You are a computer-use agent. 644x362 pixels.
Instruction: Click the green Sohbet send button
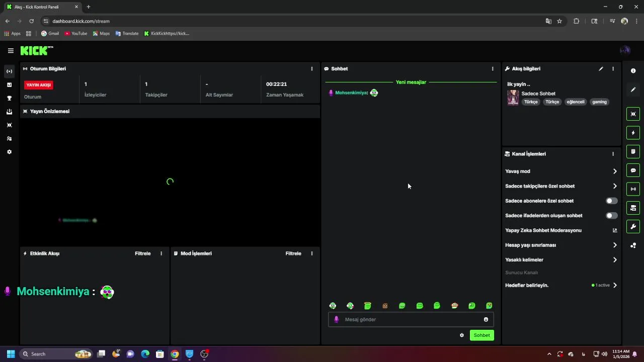point(481,335)
